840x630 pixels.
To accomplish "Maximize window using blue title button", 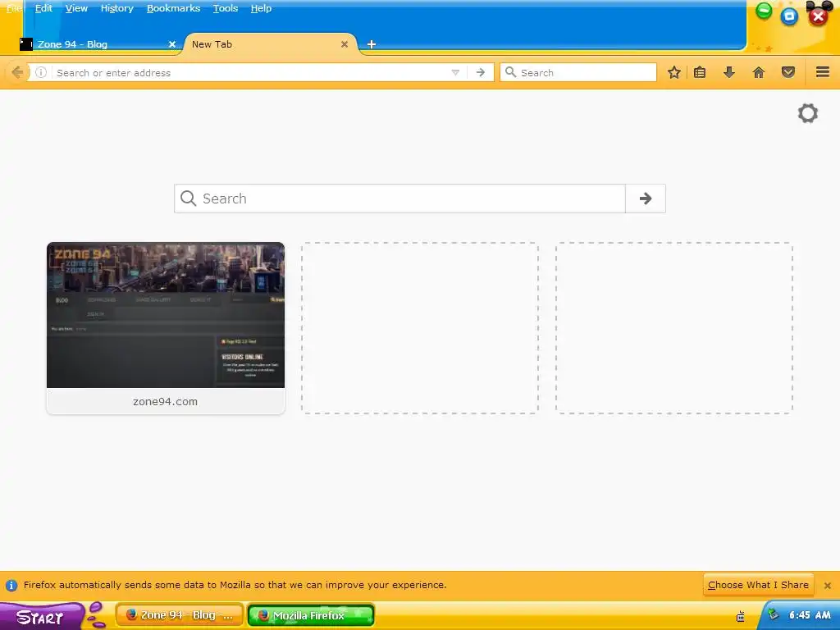I will click(x=789, y=16).
